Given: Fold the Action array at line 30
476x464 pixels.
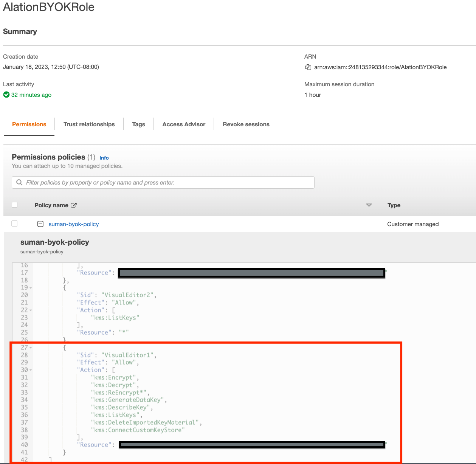Looking at the screenshot, I should (31, 370).
